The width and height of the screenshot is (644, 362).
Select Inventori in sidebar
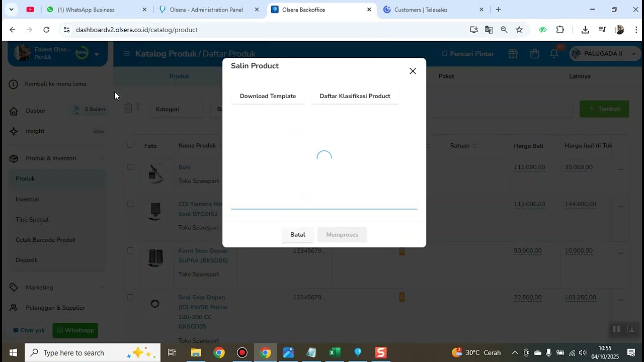pos(27,199)
